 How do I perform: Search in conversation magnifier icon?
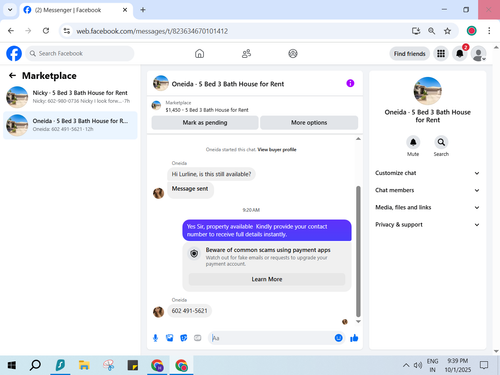pyautogui.click(x=441, y=142)
